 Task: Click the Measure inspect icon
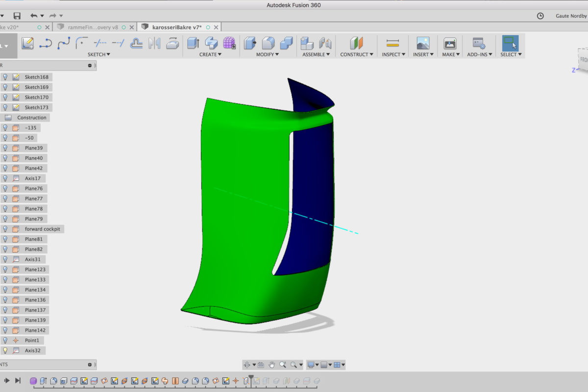click(x=393, y=43)
